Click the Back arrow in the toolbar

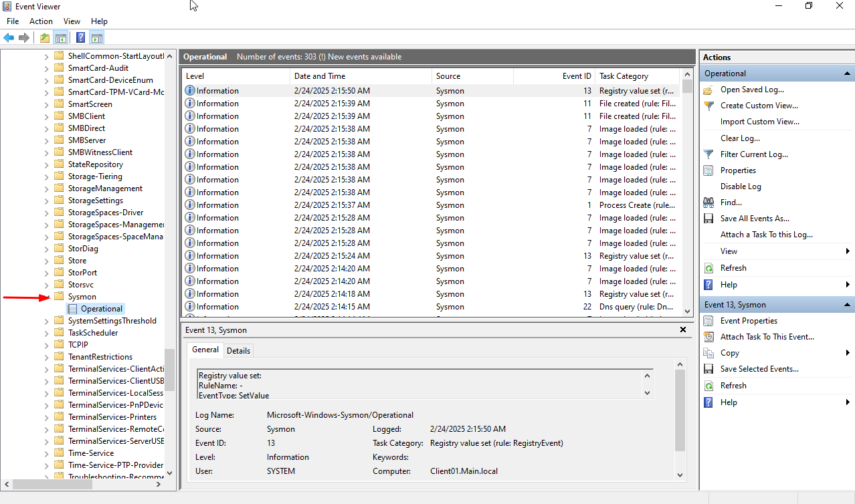(x=9, y=37)
